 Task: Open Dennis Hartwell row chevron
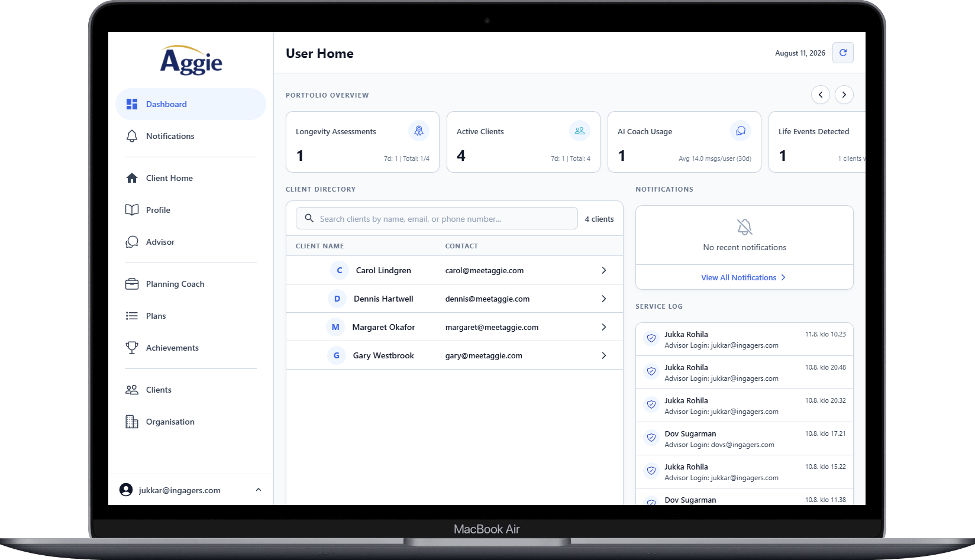[603, 299]
